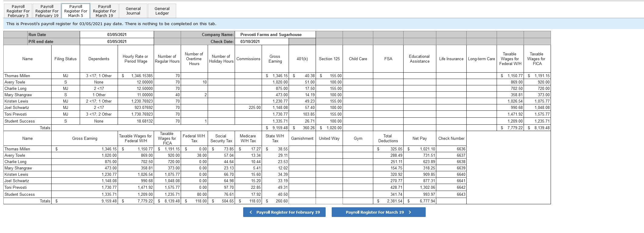This screenshot has width=644, height=233.
Task: Select Mary Shangraw name in upper table
Action: pos(18,95)
